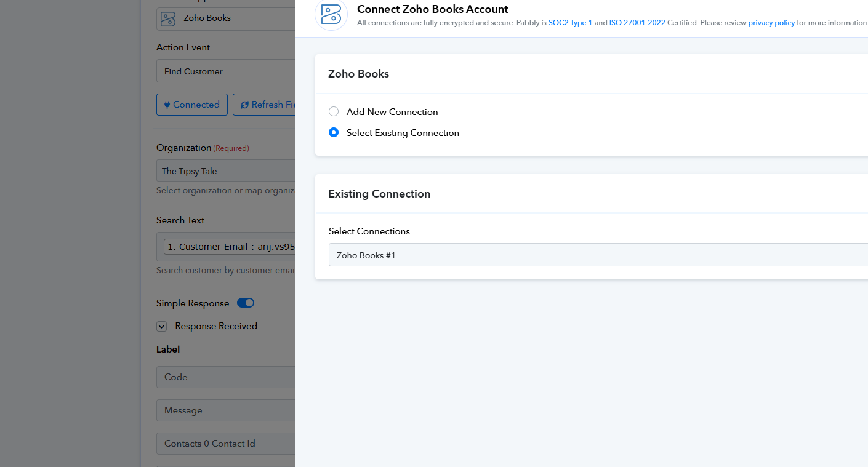The image size is (868, 467).
Task: Click the Zoho Books section title in dialog
Action: pyautogui.click(x=358, y=74)
